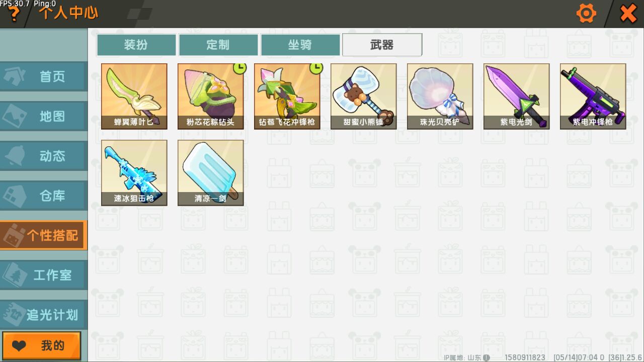The width and height of the screenshot is (644, 362).
Task: Choose the 紫电冲锋枪 purple submachine gun
Action: [x=593, y=96]
